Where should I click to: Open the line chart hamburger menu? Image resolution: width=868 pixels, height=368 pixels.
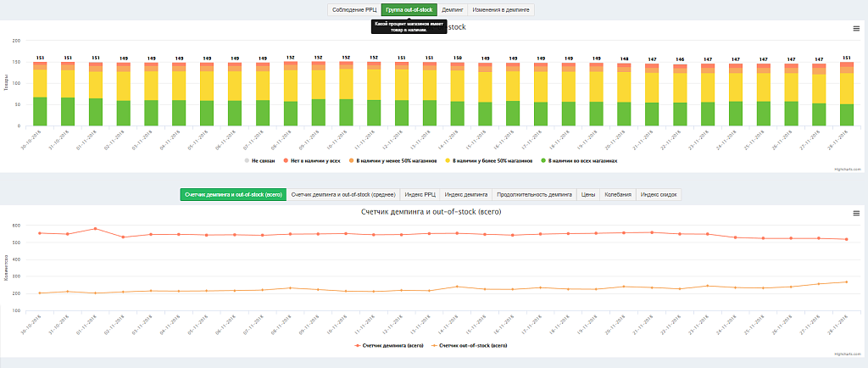[x=856, y=213]
